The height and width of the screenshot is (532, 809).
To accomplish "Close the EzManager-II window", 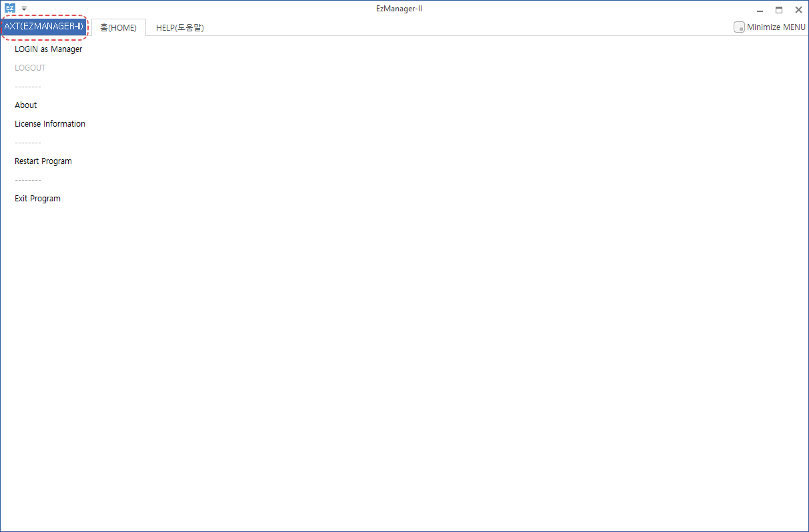I will point(798,10).
